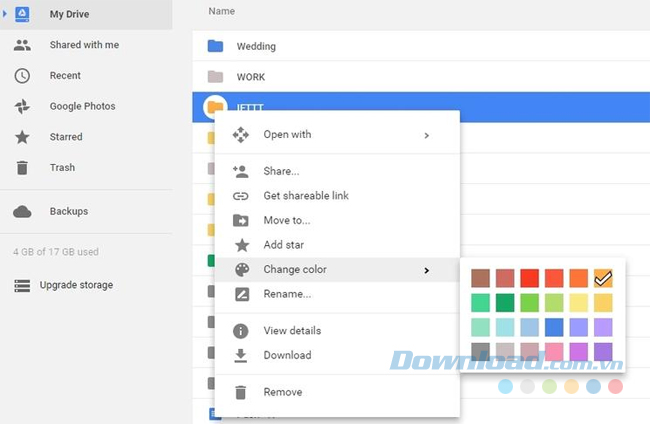The width and height of the screenshot is (650, 424).
Task: Click the Change color palette icon
Action: tap(242, 269)
